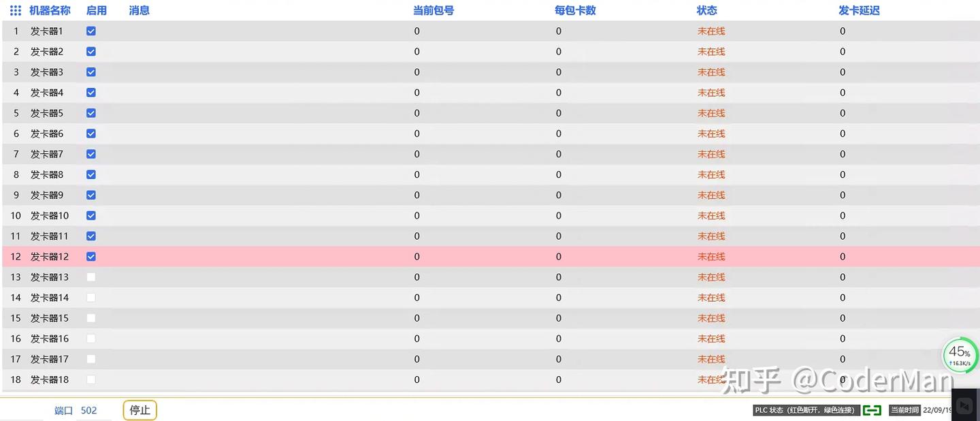Click the 发卡延迟 column header
The height and width of the screenshot is (421, 980).
click(859, 11)
